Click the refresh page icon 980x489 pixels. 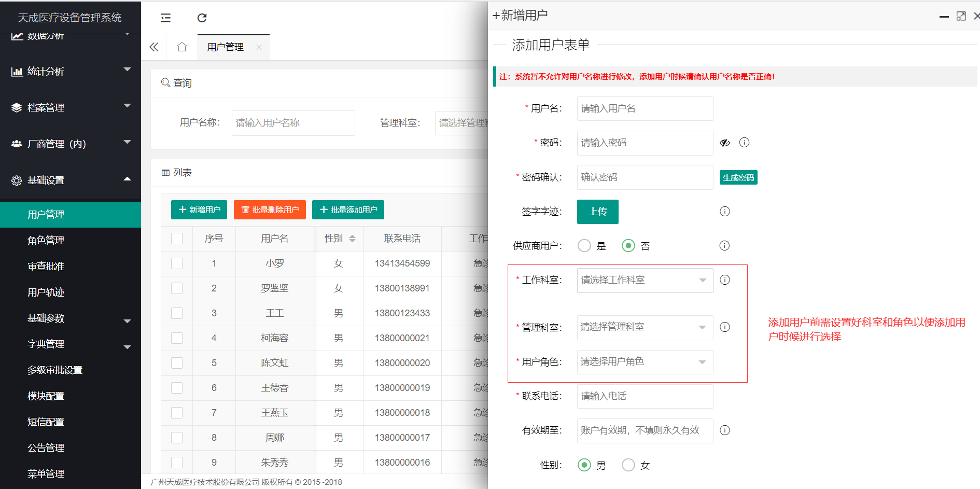(202, 18)
